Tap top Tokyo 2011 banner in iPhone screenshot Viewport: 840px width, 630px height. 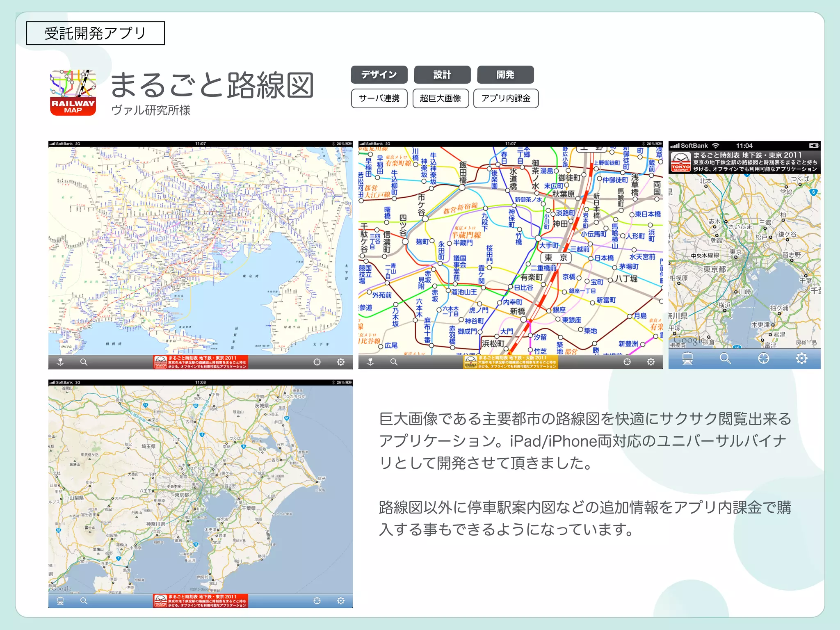pyautogui.click(x=744, y=162)
